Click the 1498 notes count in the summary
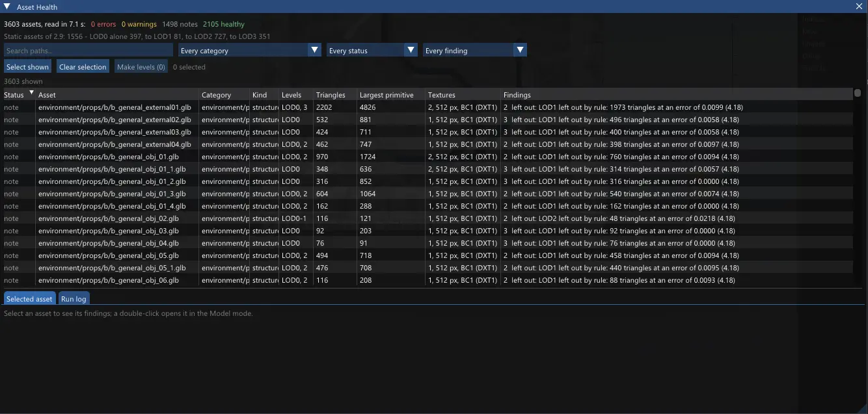This screenshot has width=868, height=414. tap(180, 25)
